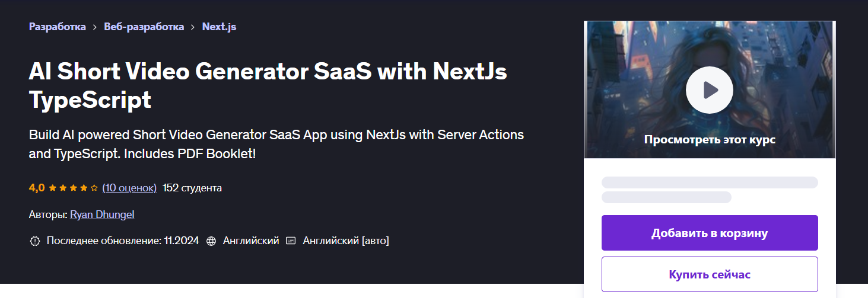Visit author Ryan Dhungel's profile
Screen dimensions: 868x298
[x=102, y=214]
